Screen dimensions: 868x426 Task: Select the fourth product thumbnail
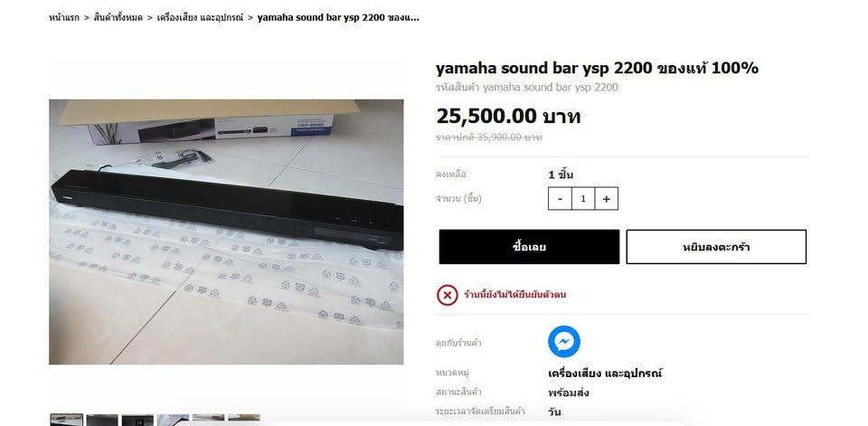click(173, 420)
